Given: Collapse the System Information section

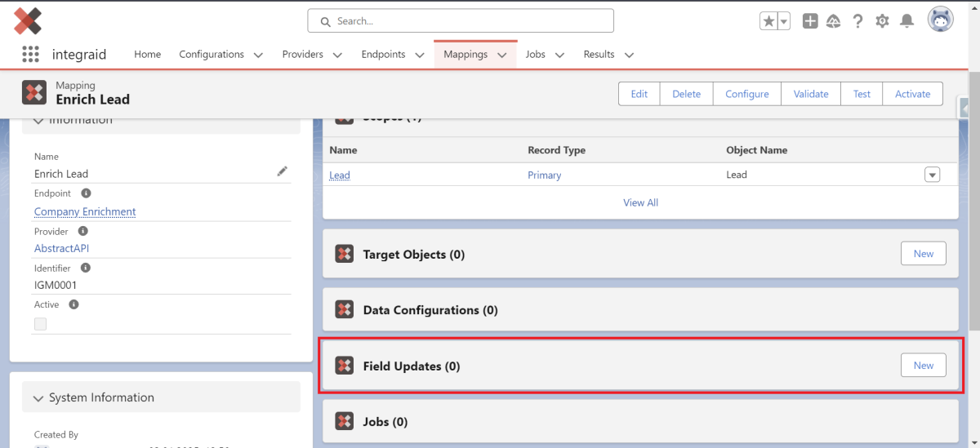Looking at the screenshot, I should pos(38,398).
